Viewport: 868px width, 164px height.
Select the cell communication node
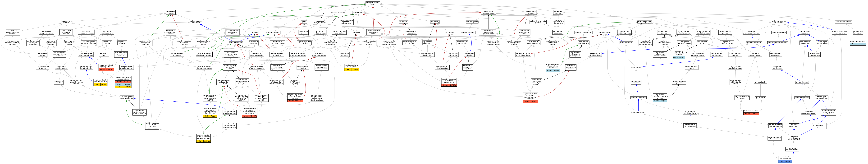(x=273, y=32)
